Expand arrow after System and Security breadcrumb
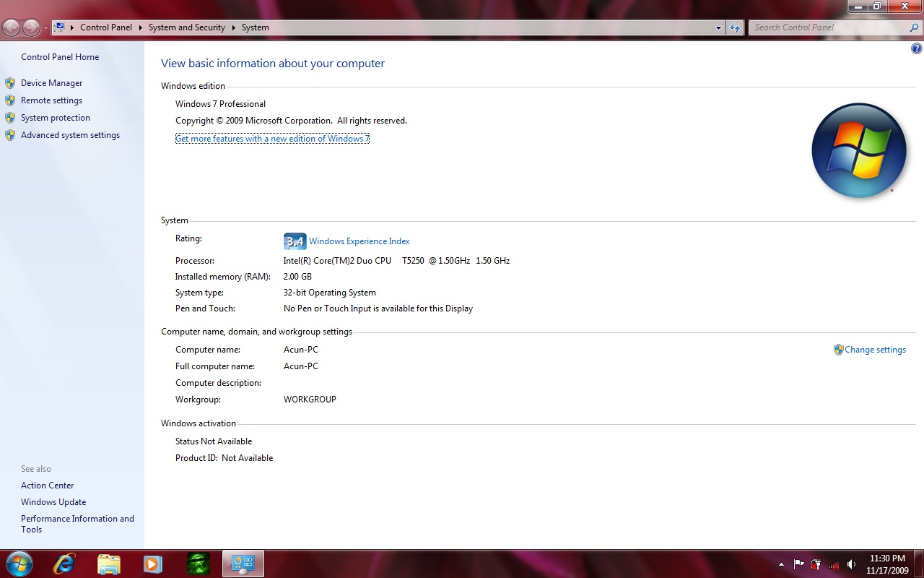Viewport: 924px width, 578px height. tap(234, 27)
